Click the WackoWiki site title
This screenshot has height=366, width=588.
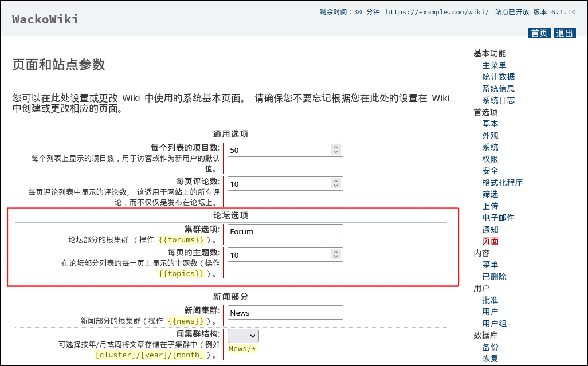[x=45, y=19]
